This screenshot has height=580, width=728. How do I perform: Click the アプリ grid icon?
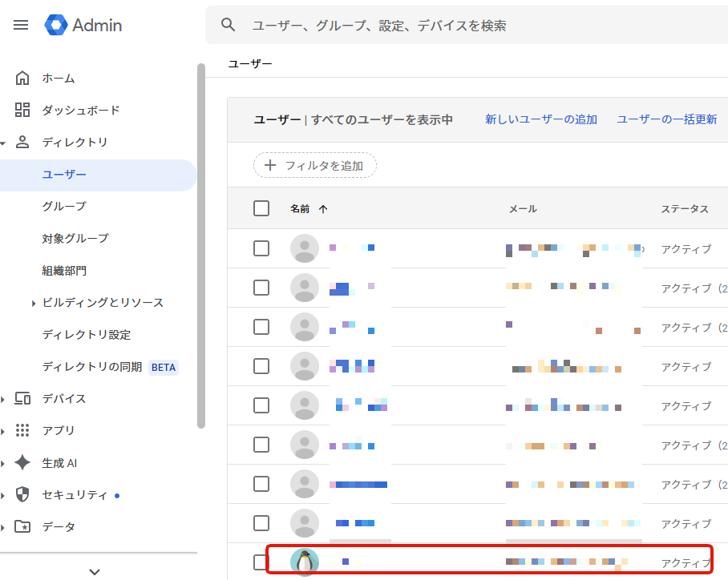point(22,430)
